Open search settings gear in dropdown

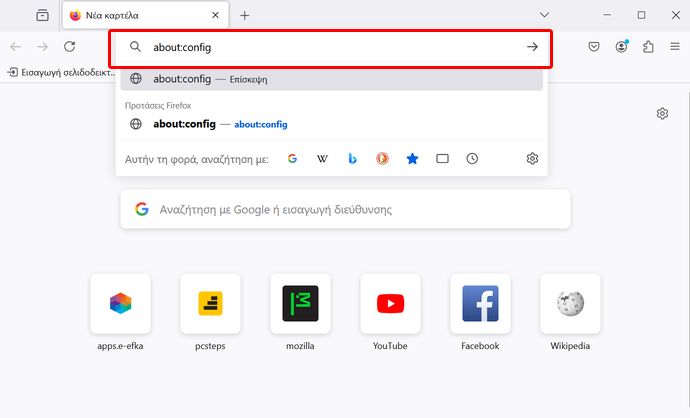(532, 158)
